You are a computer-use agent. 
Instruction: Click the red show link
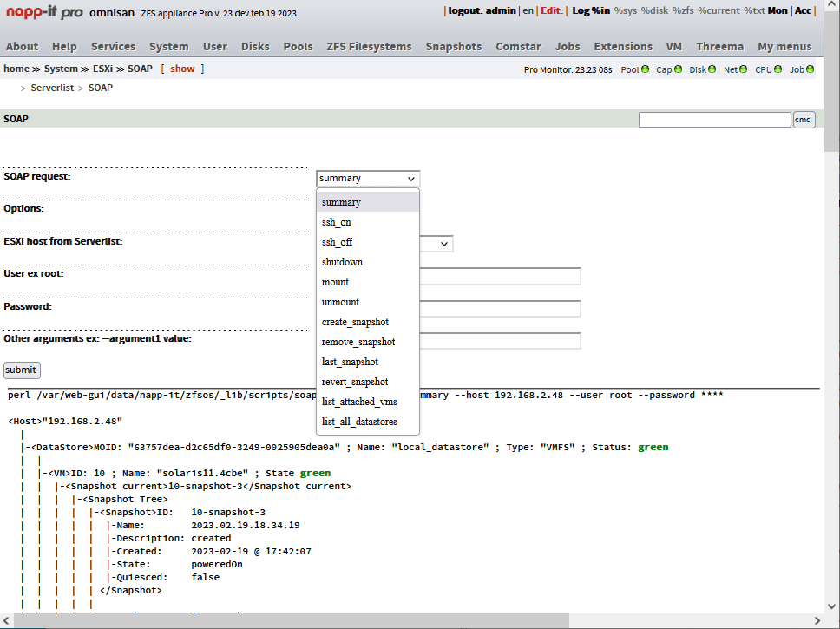tap(182, 69)
